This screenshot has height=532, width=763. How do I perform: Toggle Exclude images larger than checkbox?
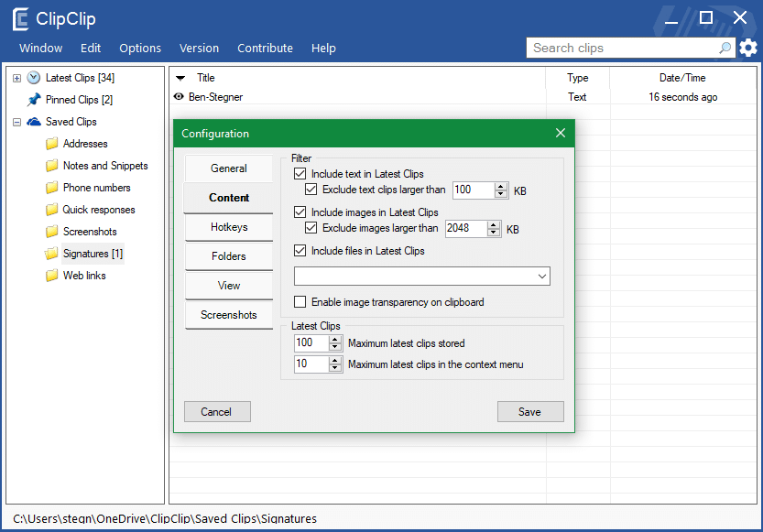click(x=311, y=228)
